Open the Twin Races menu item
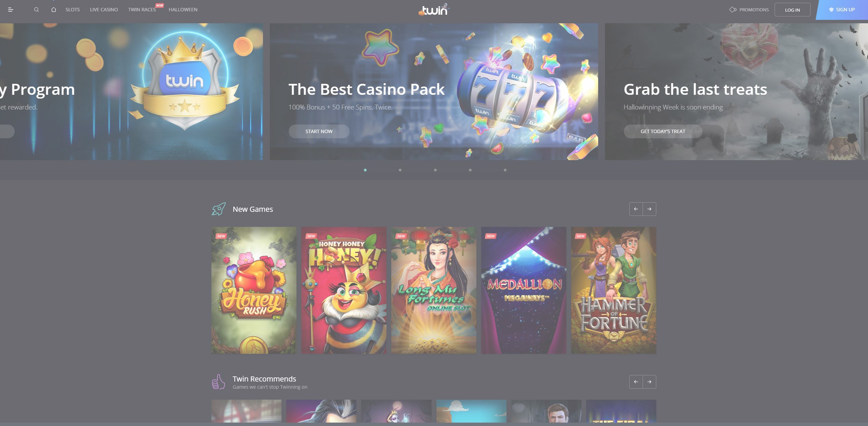The image size is (868, 426). click(x=142, y=10)
